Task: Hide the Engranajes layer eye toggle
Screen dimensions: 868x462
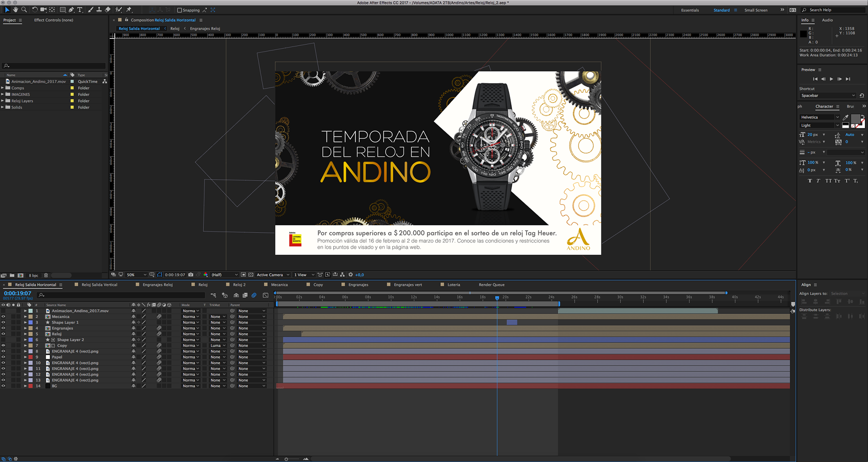Action: pos(3,328)
